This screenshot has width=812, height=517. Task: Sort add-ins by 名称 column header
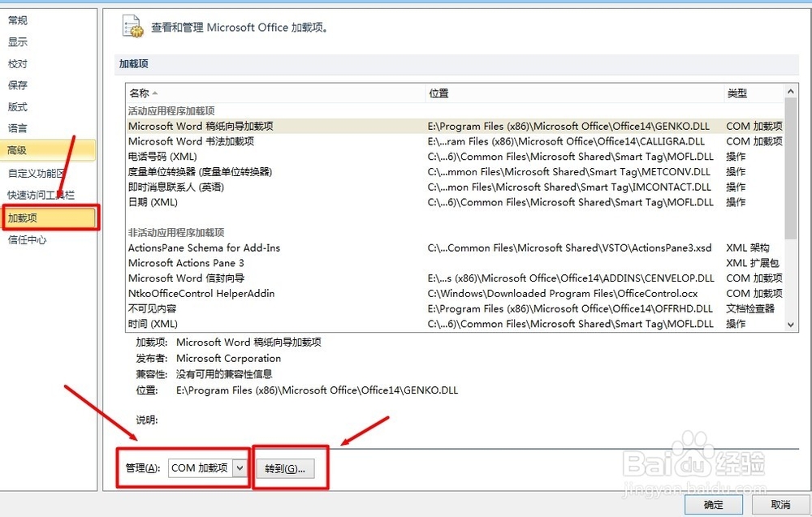point(275,93)
